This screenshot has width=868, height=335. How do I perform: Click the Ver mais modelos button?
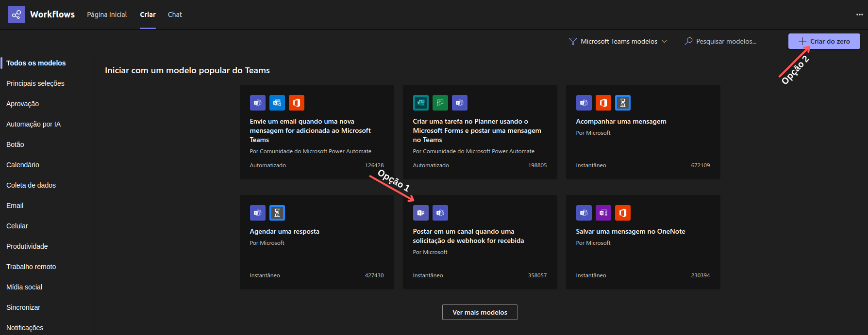pos(480,312)
